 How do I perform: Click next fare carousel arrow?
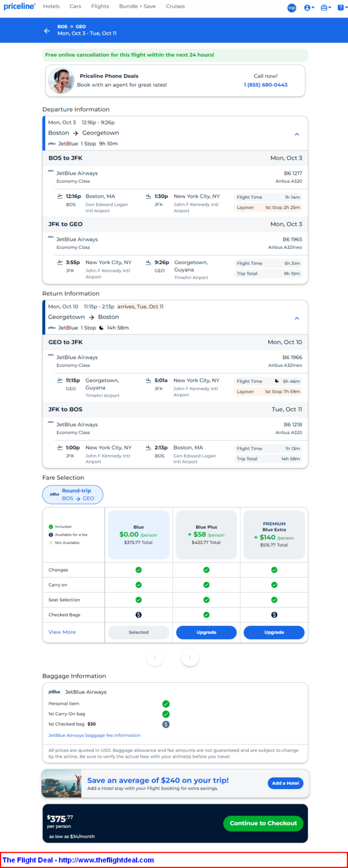click(x=190, y=658)
